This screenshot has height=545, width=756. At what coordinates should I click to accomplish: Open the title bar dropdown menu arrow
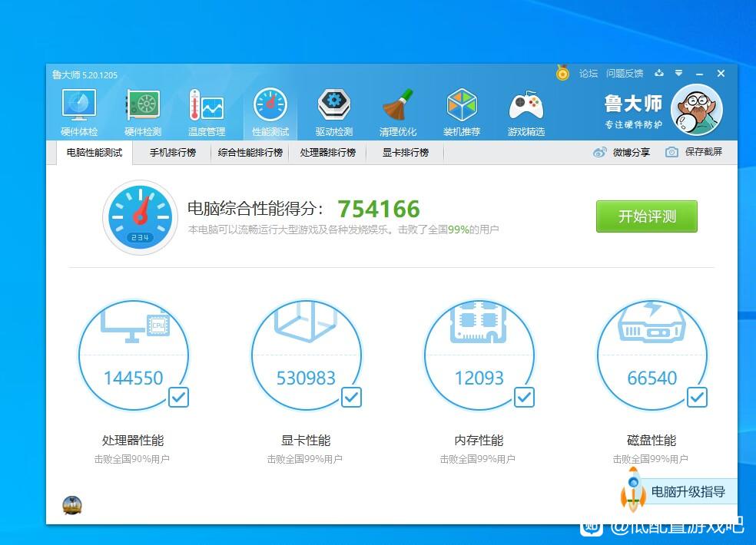pos(679,73)
